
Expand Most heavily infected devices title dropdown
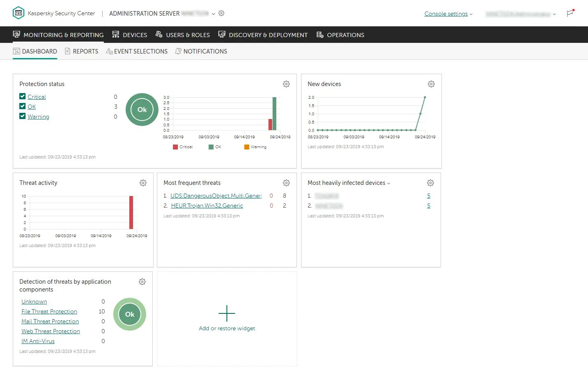(x=388, y=183)
